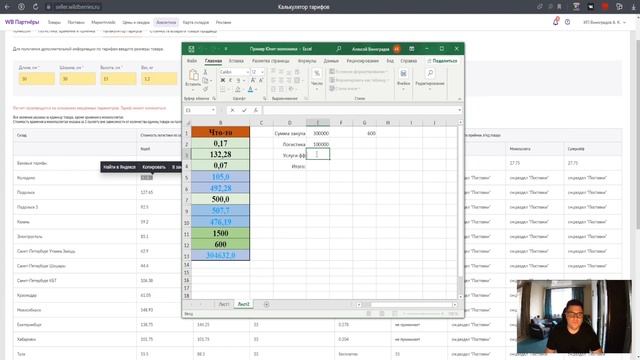Click the font color A icon

click(x=250, y=89)
